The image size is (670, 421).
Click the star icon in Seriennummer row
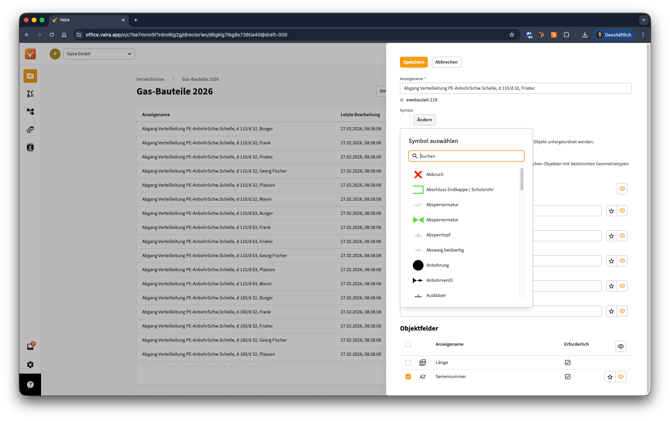[610, 377]
